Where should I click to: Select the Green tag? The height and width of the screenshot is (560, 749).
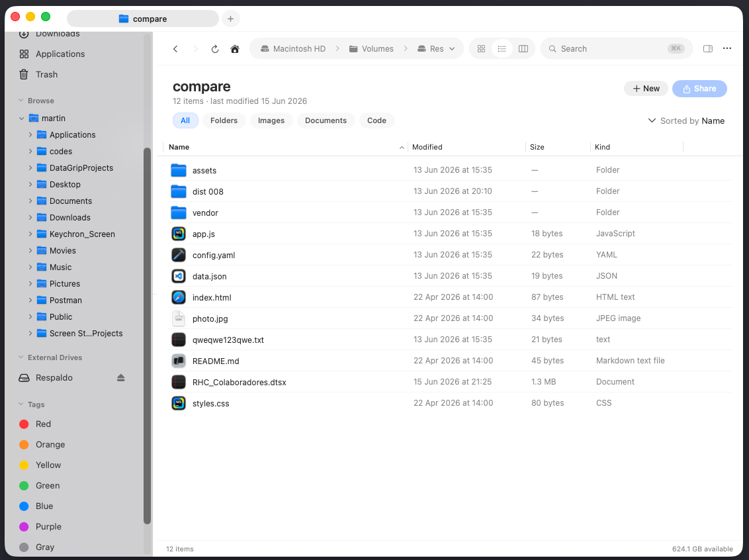coord(39,485)
